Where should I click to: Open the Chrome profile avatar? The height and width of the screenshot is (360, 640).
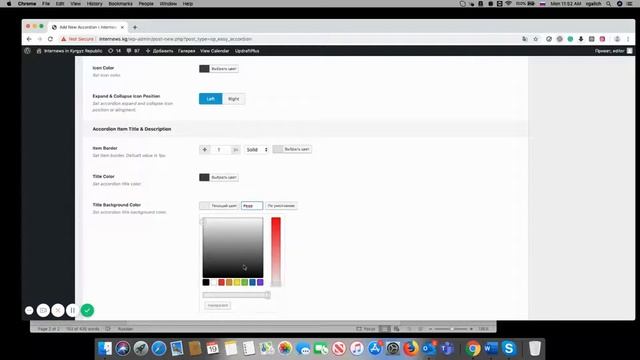pyautogui.click(x=617, y=39)
